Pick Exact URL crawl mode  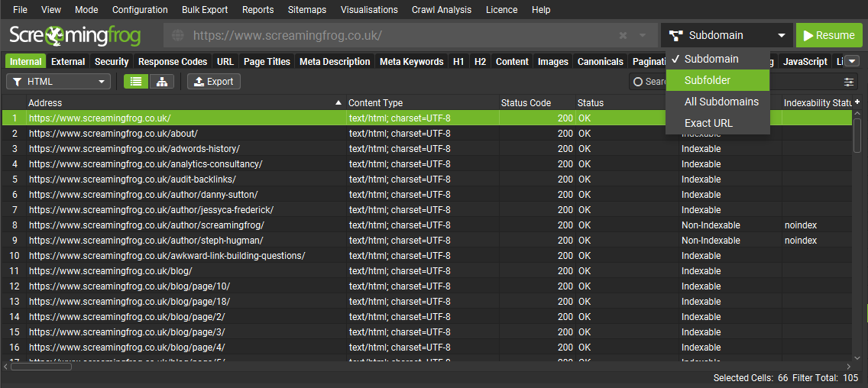pos(708,123)
